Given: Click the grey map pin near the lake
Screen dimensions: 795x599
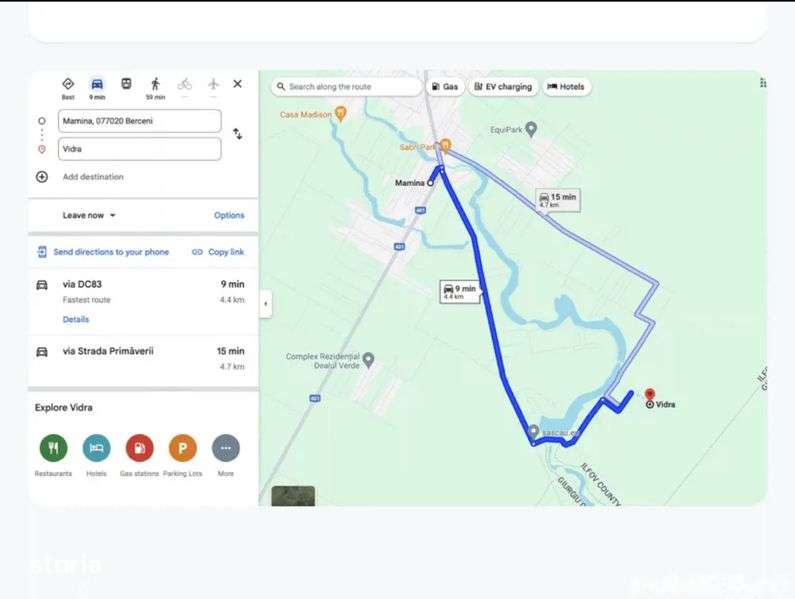Looking at the screenshot, I should 533,431.
